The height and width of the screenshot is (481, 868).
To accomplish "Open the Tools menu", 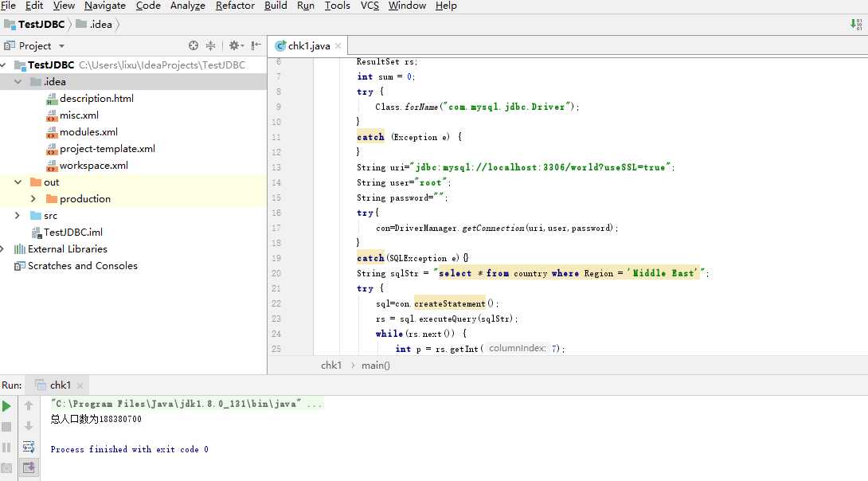I will click(337, 6).
